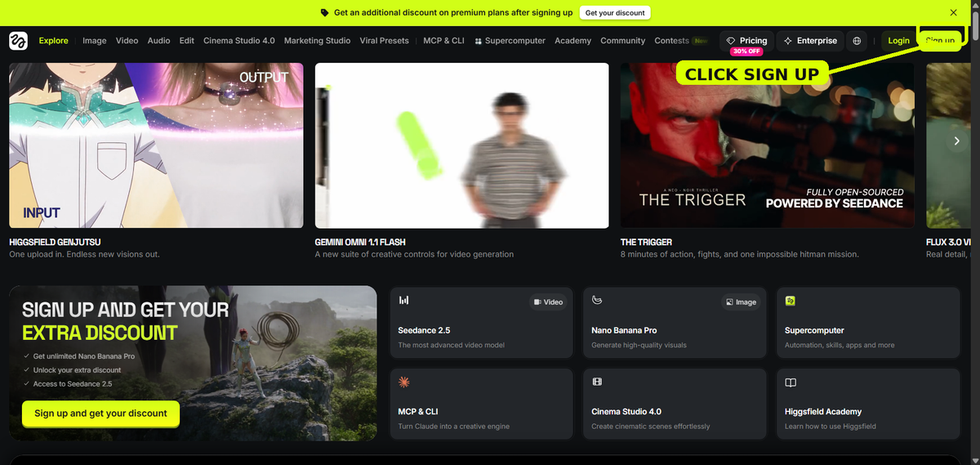
Task: Open the Contests nav link
Action: tap(672, 41)
